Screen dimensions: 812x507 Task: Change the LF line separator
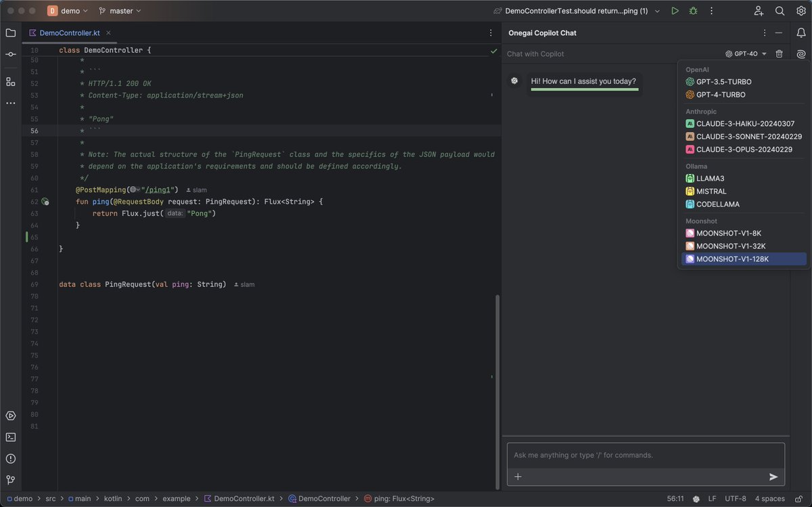pyautogui.click(x=712, y=499)
